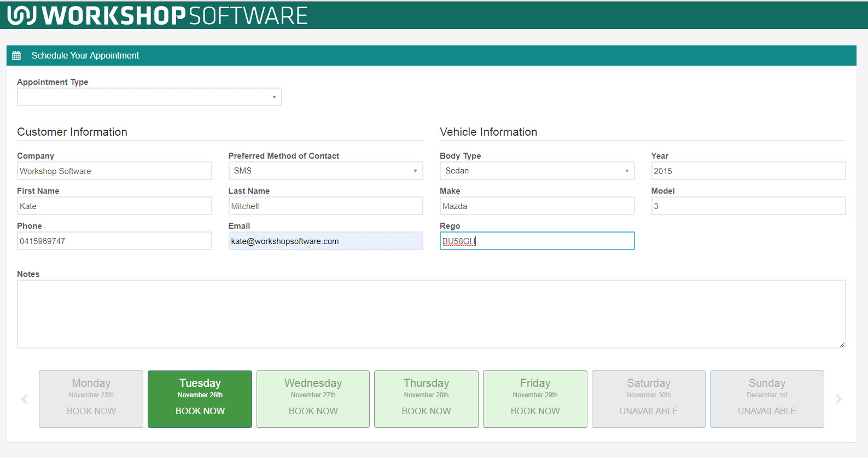Click the Vehicle Information heading

click(488, 132)
